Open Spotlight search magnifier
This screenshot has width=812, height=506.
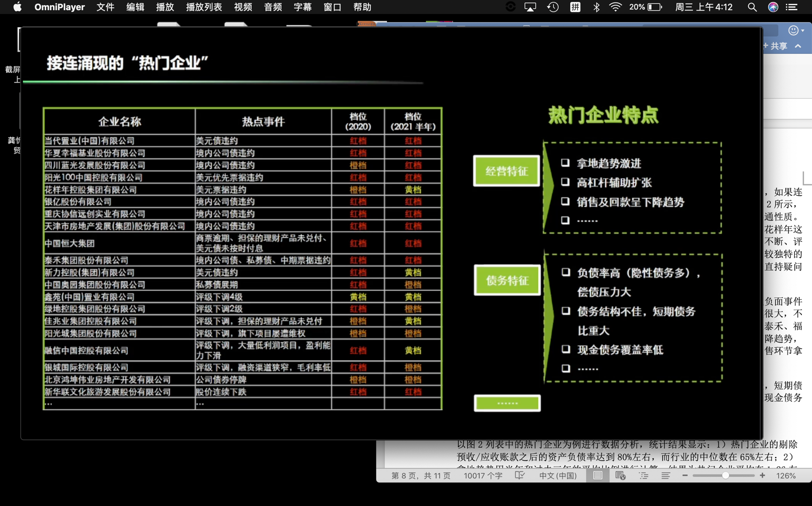click(752, 7)
